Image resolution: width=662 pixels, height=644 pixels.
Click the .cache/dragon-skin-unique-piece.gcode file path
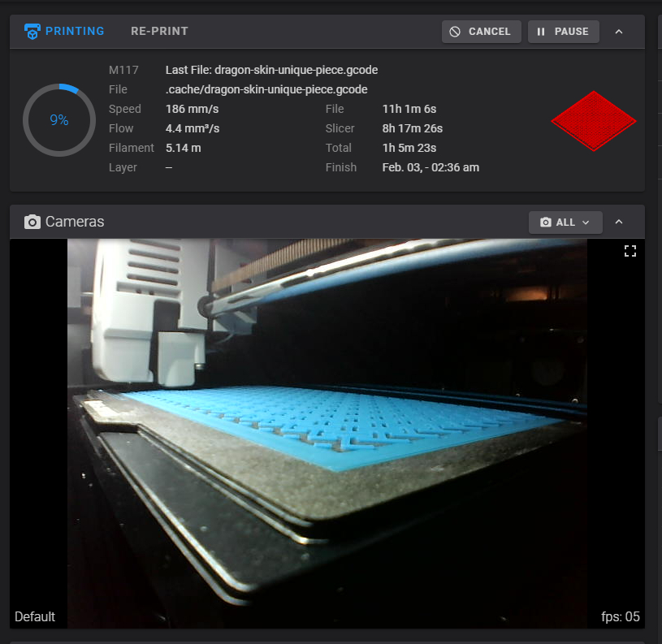[266, 89]
